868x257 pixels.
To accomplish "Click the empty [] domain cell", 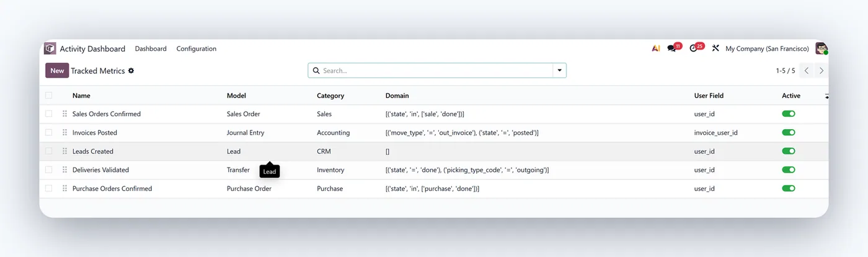I will [x=387, y=151].
